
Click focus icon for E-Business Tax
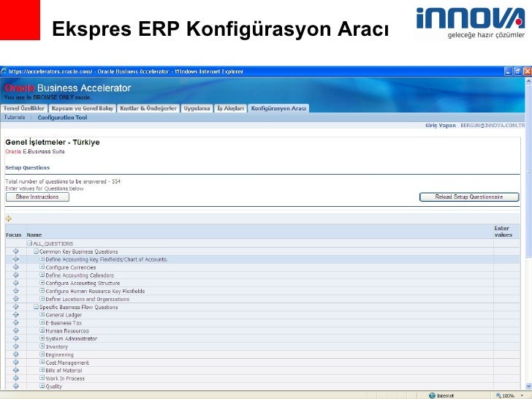[x=16, y=323]
